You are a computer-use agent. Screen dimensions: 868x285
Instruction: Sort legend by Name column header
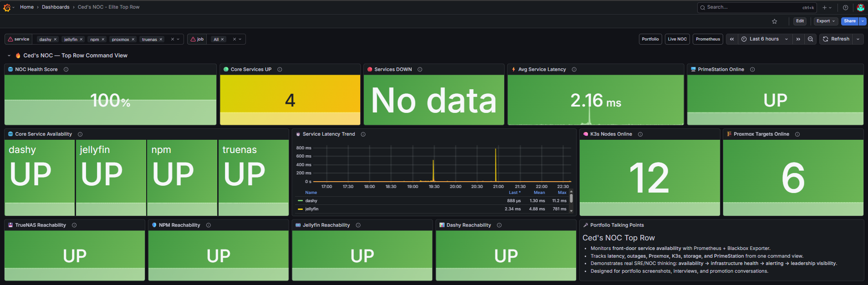coord(311,193)
